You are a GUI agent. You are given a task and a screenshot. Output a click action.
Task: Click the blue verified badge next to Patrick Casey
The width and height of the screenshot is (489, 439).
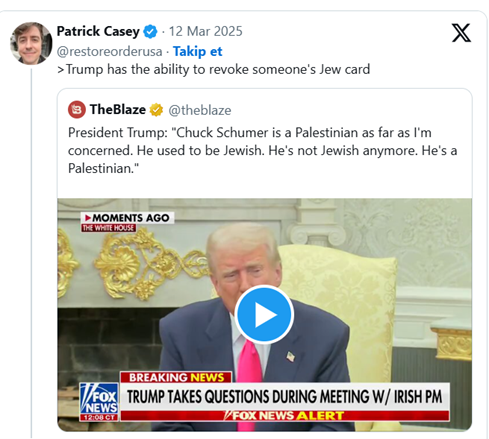tap(150, 32)
